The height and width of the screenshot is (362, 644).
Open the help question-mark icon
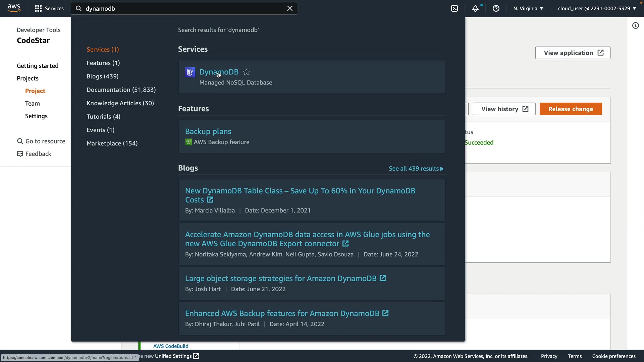496,8
